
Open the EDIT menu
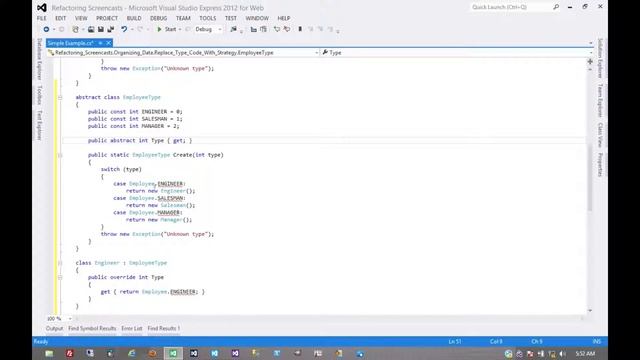tap(60, 18)
